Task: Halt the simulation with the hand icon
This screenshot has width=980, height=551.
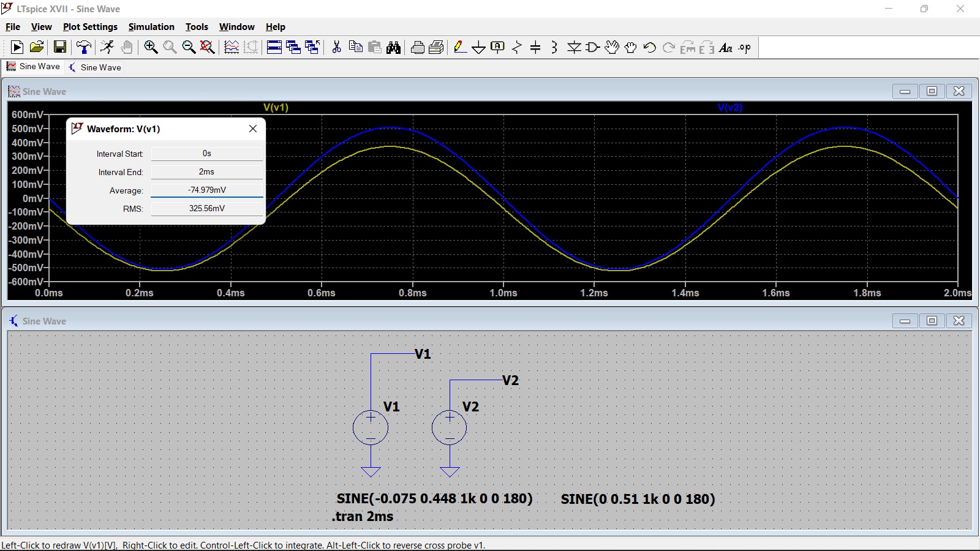Action: point(127,47)
